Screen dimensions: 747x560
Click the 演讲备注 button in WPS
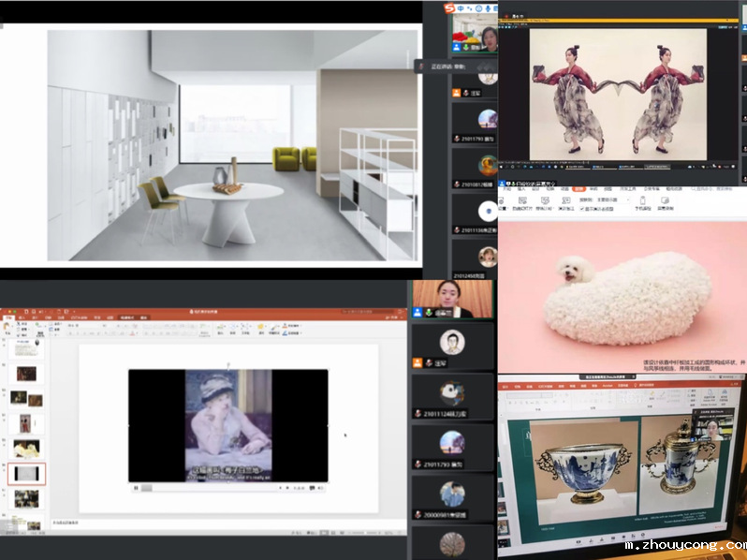pos(566,204)
